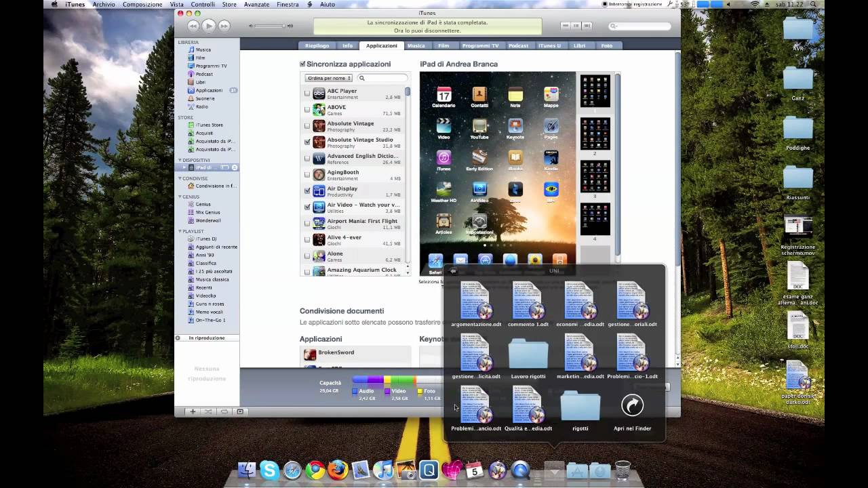Check the ABOVE app checkbox
Viewport: 868px width, 488px height.
[x=307, y=110]
